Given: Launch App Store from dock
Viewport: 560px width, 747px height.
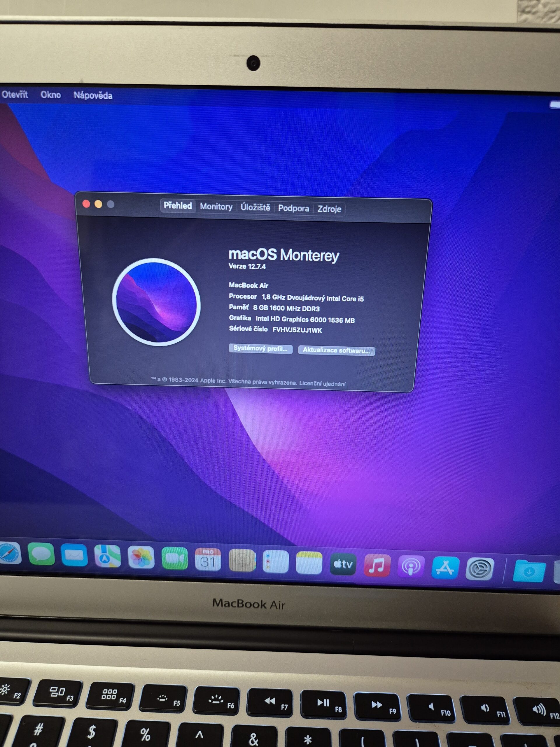Looking at the screenshot, I should click(x=445, y=567).
